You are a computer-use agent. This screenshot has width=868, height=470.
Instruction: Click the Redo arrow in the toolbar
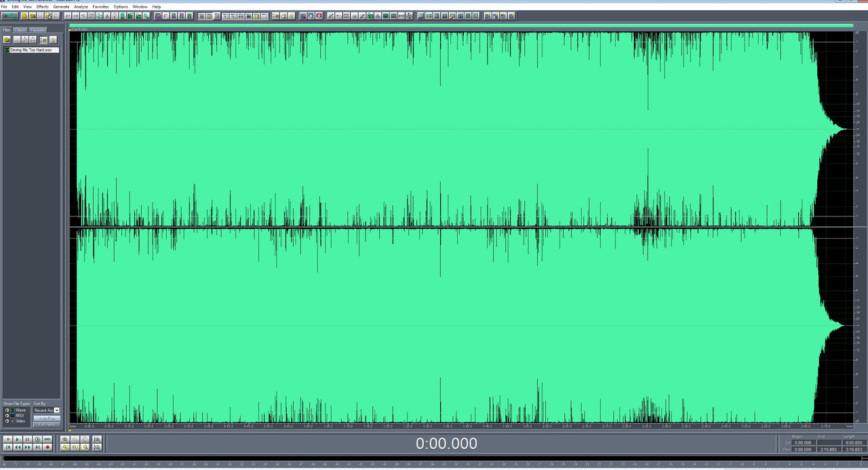(75, 16)
